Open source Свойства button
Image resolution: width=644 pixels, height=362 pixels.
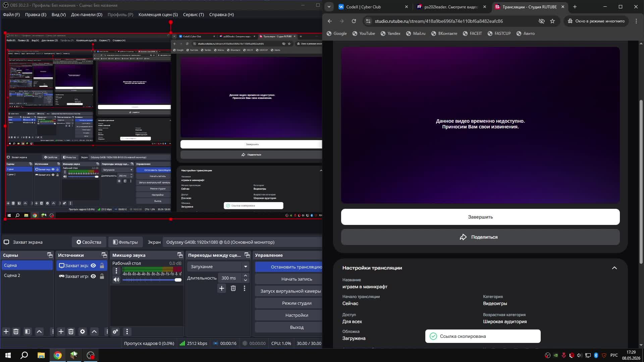89,242
